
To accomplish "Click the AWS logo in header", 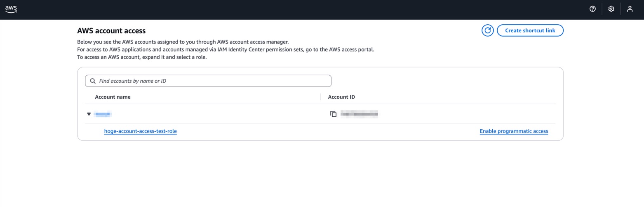I will [x=11, y=9].
